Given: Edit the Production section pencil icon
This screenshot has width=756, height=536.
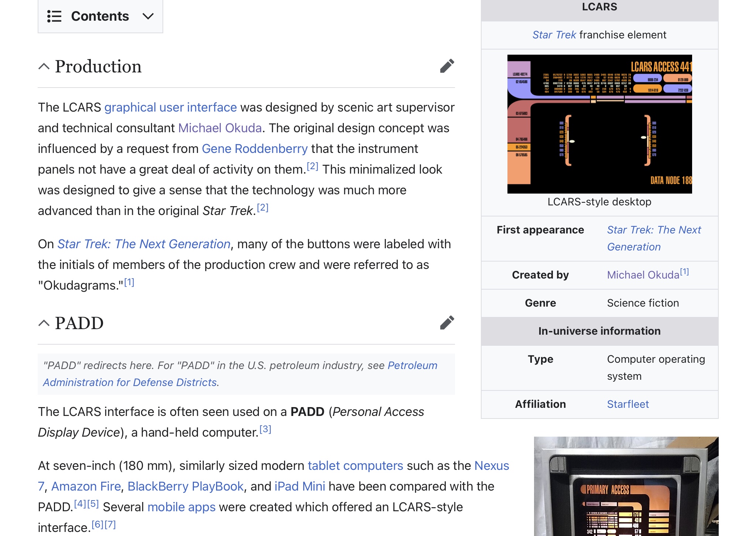Looking at the screenshot, I should click(447, 66).
